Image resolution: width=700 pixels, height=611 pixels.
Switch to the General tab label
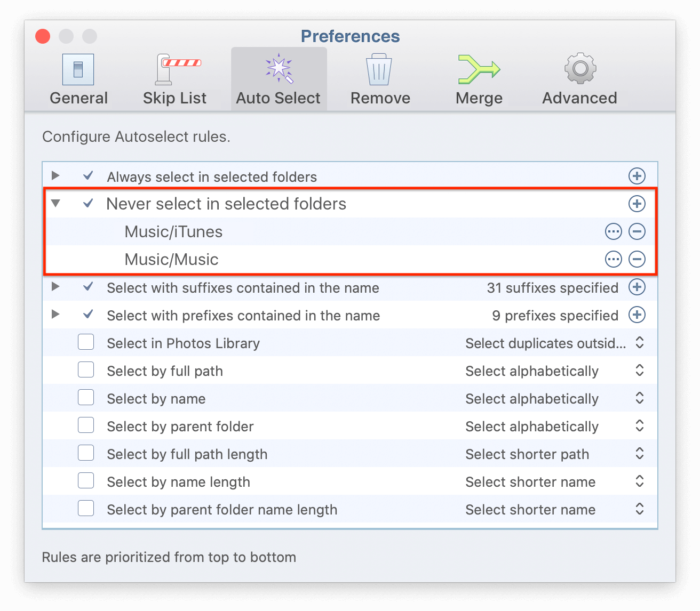[79, 98]
